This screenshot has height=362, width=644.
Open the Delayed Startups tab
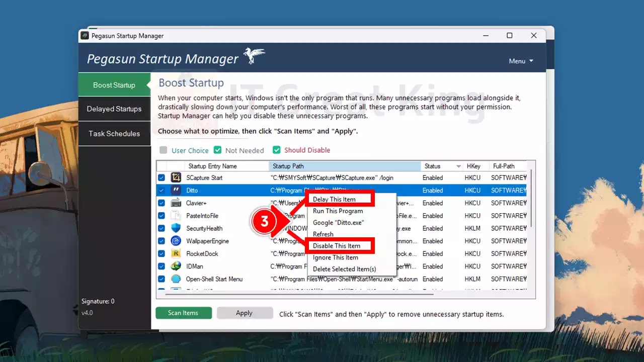click(114, 109)
